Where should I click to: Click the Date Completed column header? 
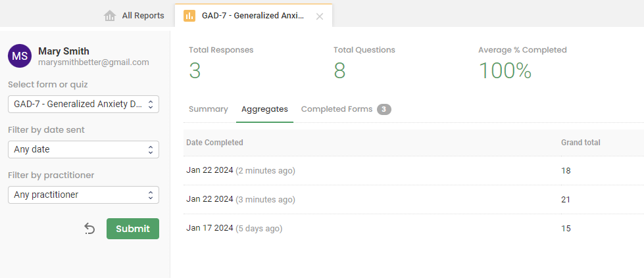[214, 142]
